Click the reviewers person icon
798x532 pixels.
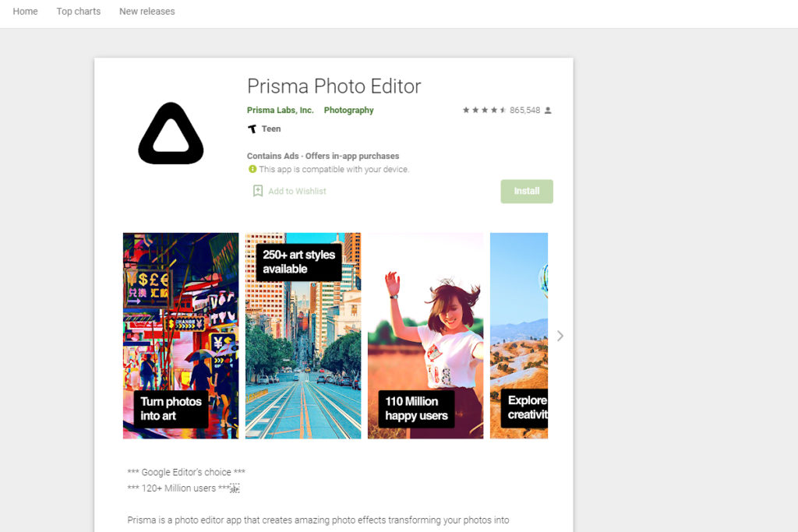point(548,111)
